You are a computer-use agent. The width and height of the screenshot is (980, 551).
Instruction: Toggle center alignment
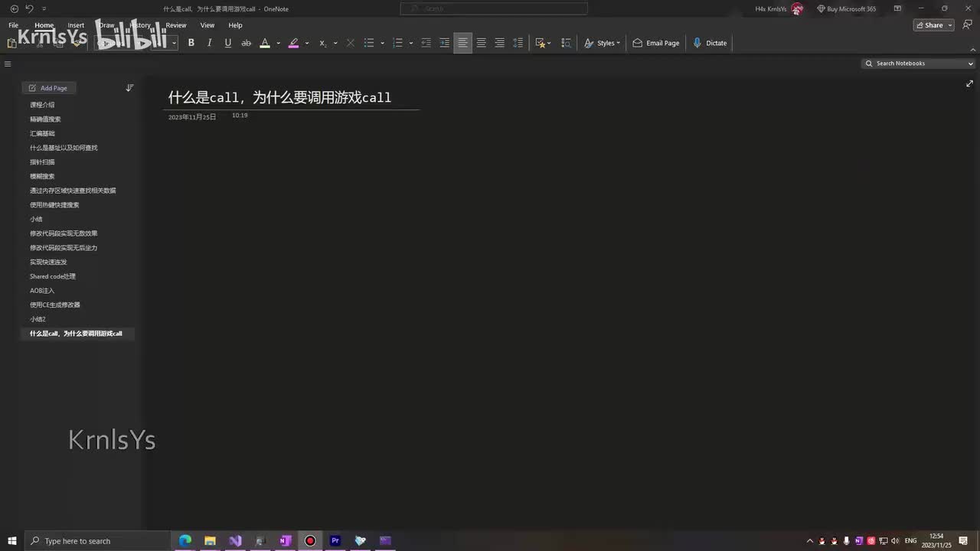(x=481, y=43)
